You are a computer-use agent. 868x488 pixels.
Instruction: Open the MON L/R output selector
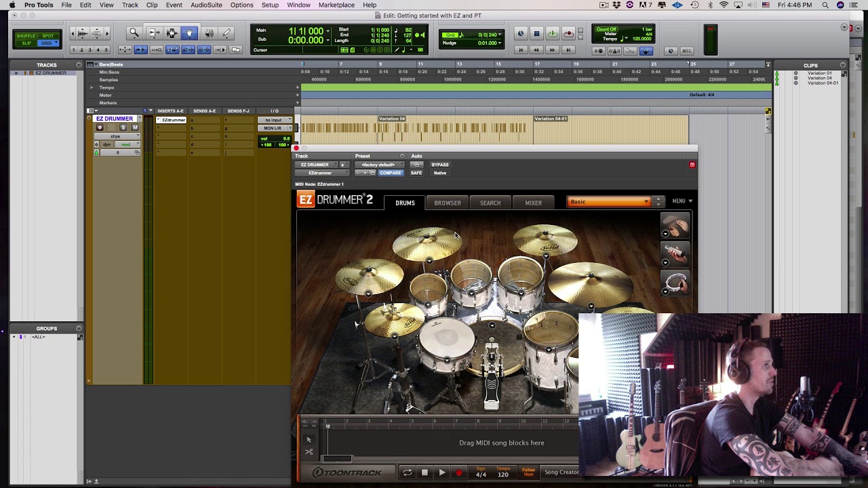coord(274,128)
